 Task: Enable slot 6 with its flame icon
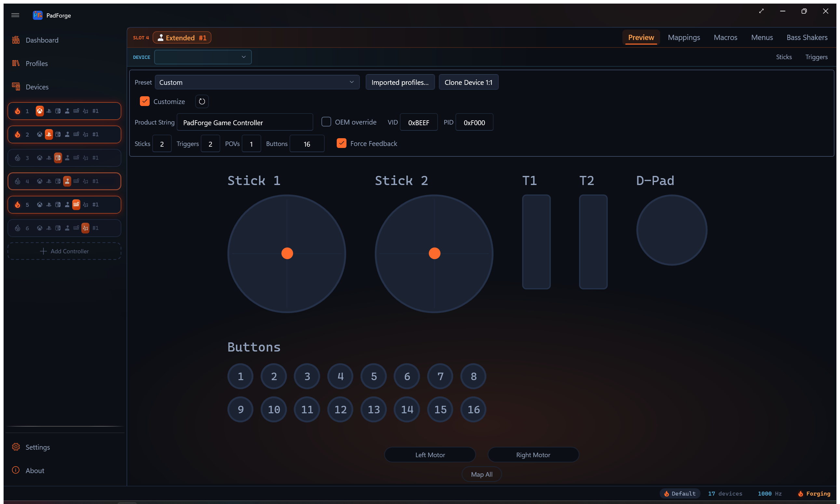[17, 228]
